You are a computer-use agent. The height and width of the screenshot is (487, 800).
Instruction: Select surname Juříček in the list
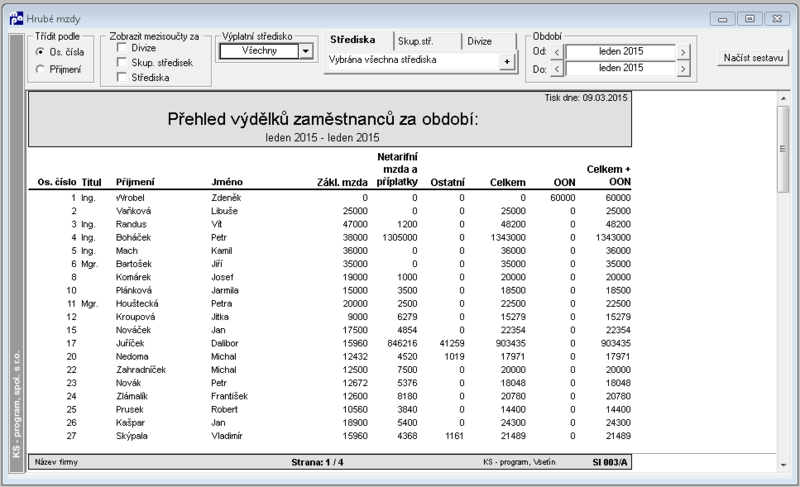pyautogui.click(x=130, y=344)
